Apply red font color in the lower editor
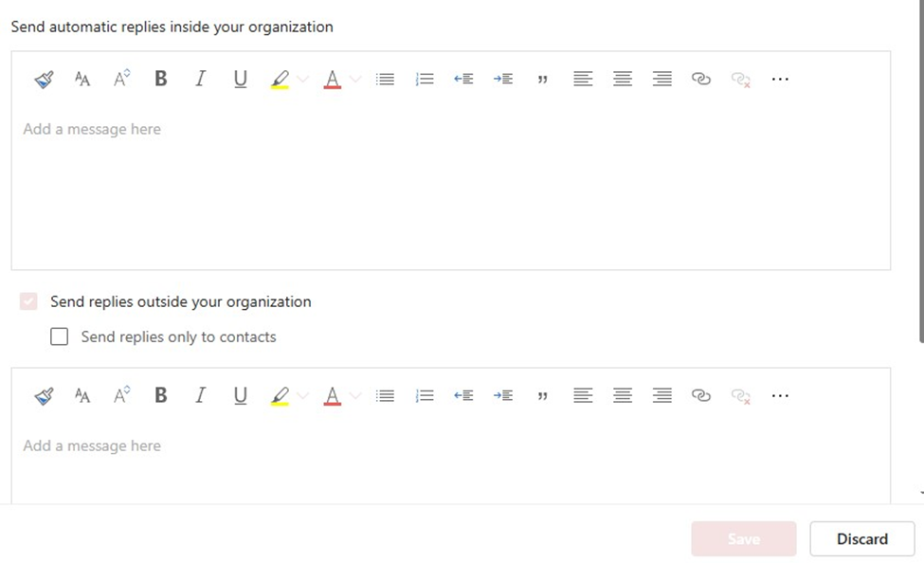Screen dimensions: 924x563 pos(333,395)
